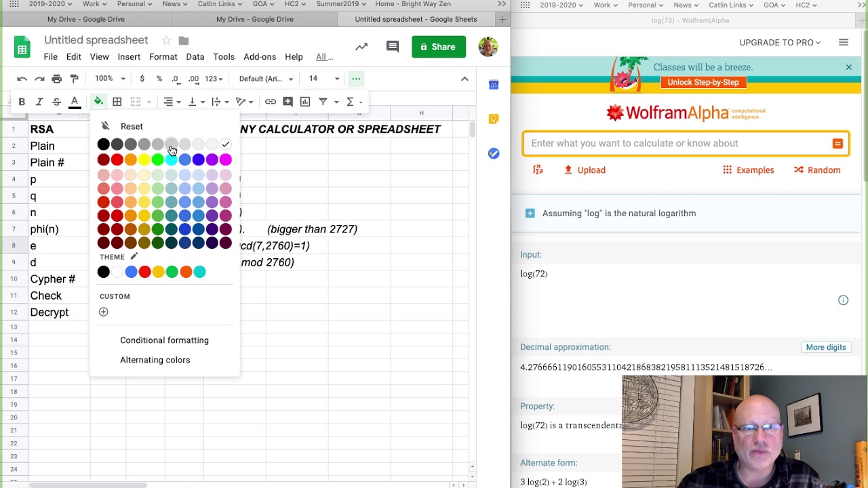The image size is (868, 488).
Task: Toggle bold formatting
Action: (22, 102)
